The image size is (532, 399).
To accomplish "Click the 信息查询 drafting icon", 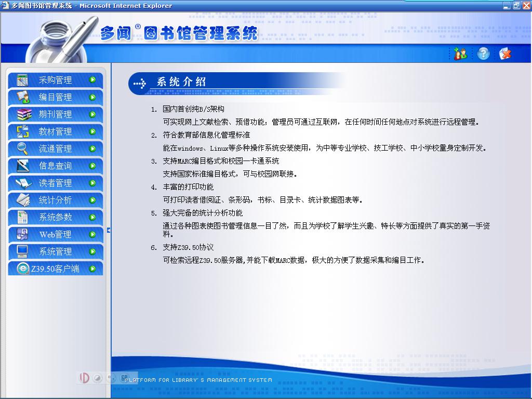I will point(23,166).
